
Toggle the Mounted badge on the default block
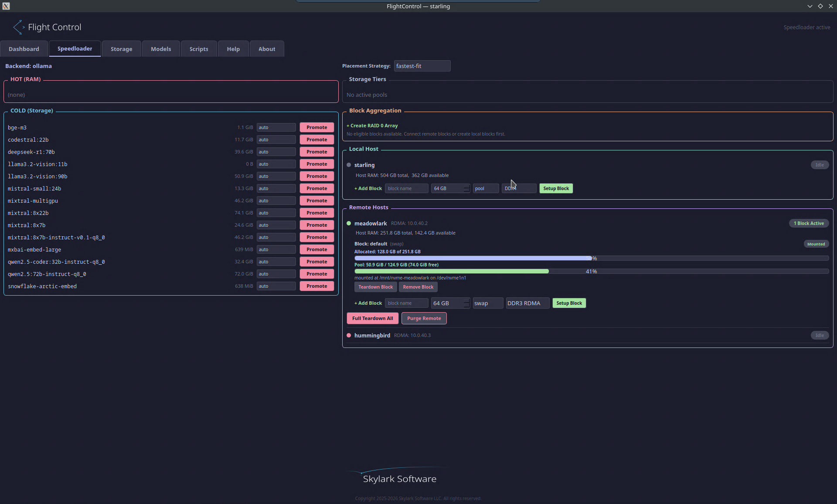click(816, 244)
